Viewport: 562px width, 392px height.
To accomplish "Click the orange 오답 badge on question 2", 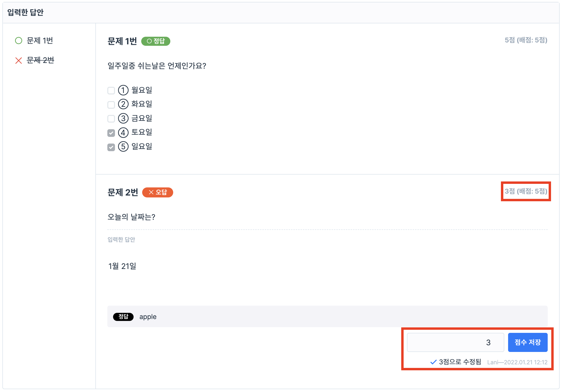I will [157, 192].
